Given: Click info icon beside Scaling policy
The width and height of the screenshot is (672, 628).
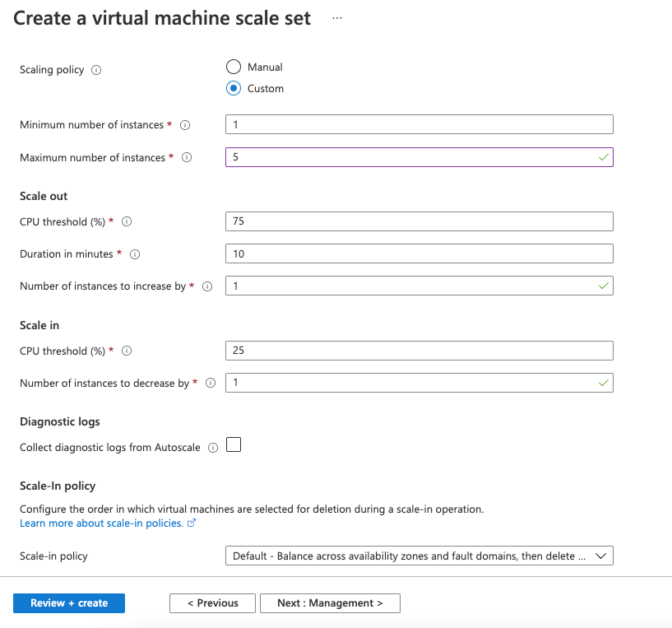Looking at the screenshot, I should 96,70.
